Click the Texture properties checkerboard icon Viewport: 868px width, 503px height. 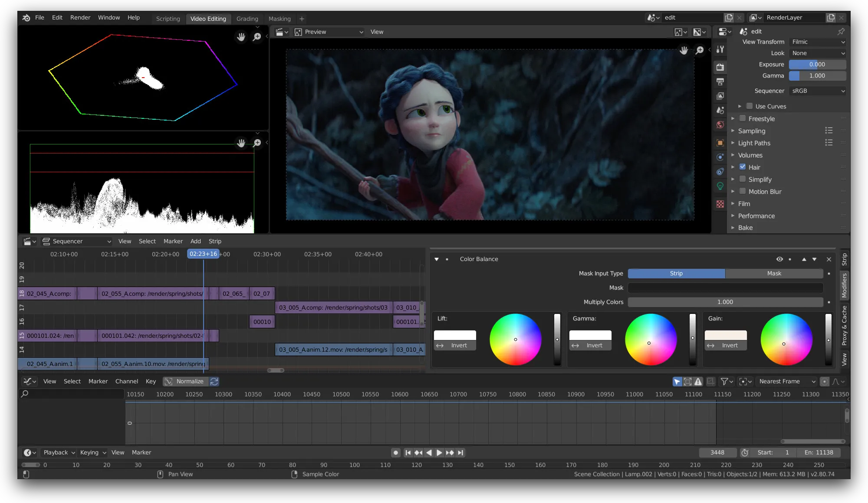click(720, 204)
